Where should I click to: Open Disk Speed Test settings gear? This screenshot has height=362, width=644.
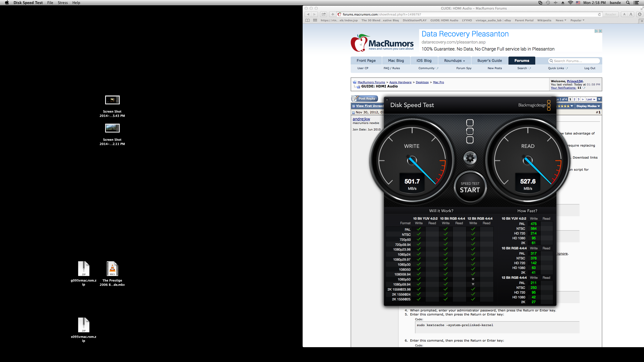pos(470,158)
